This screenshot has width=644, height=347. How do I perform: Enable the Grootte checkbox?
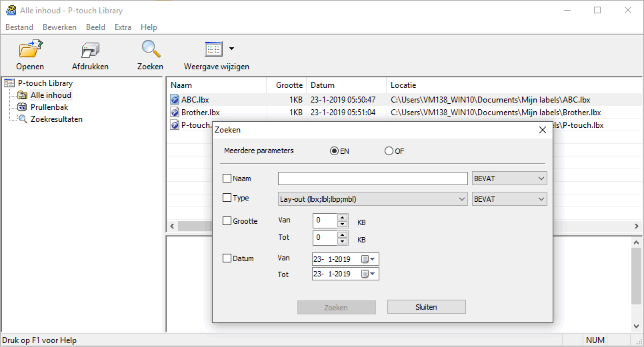(227, 220)
